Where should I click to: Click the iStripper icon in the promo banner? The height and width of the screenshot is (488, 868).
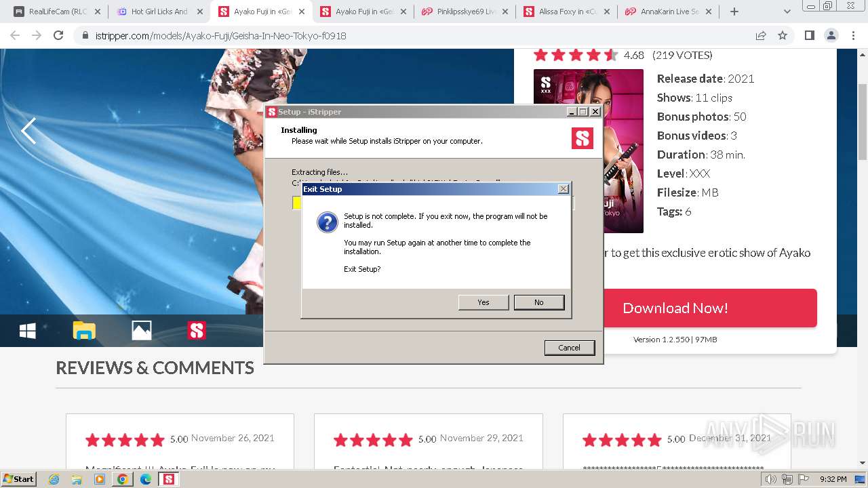(197, 330)
